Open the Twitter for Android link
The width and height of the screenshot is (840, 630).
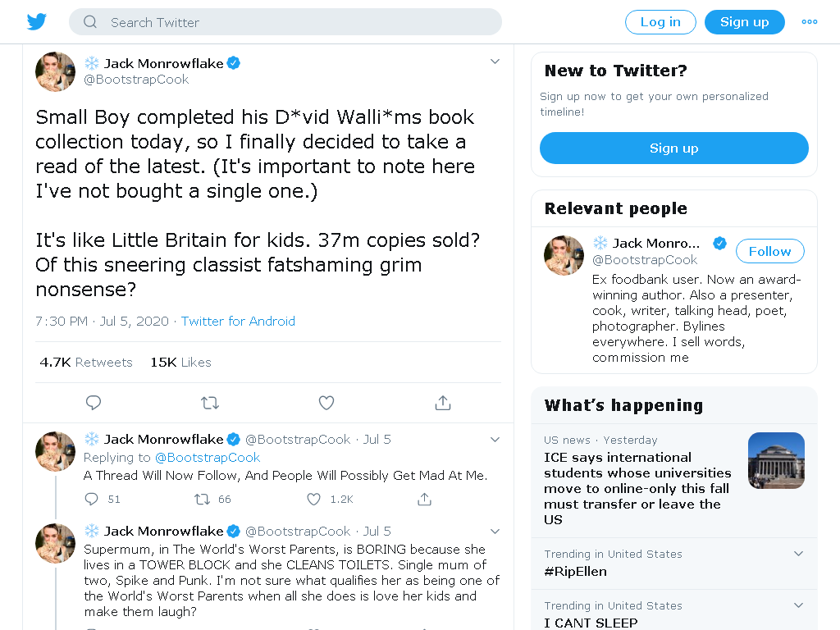[238, 321]
